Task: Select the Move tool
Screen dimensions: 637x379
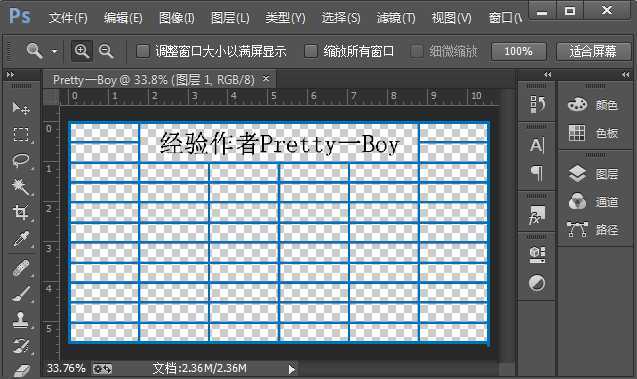Action: (21, 108)
